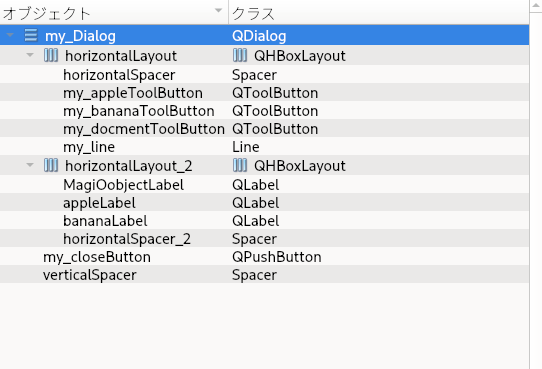Select the my_bananaToolButton item
Image resolution: width=542 pixels, height=369 pixels.
pyautogui.click(x=139, y=111)
